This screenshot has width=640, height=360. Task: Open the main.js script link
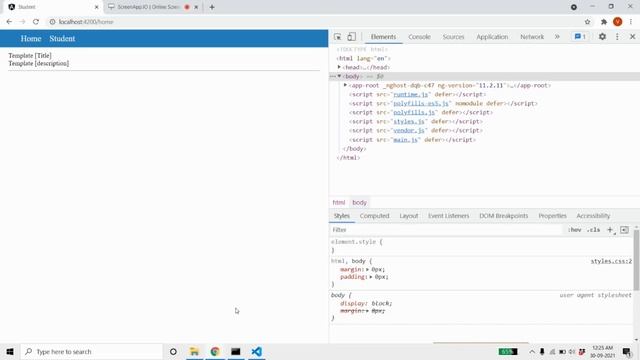pos(405,140)
